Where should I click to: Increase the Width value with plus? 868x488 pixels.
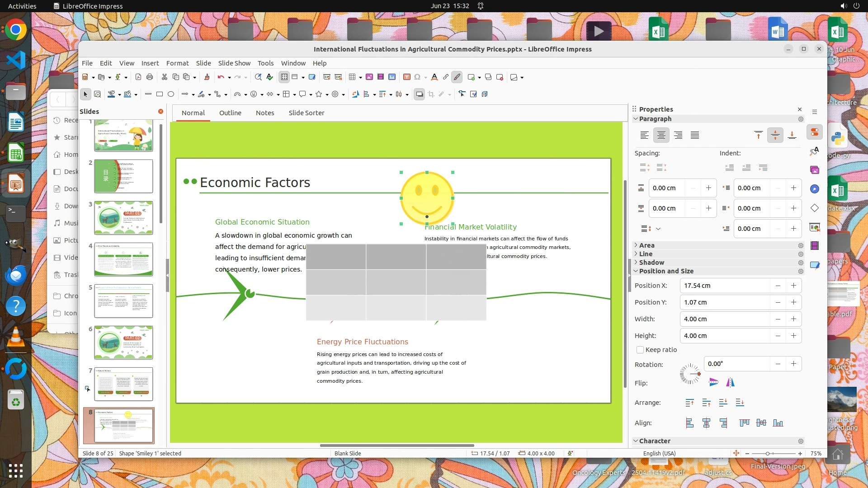point(793,319)
